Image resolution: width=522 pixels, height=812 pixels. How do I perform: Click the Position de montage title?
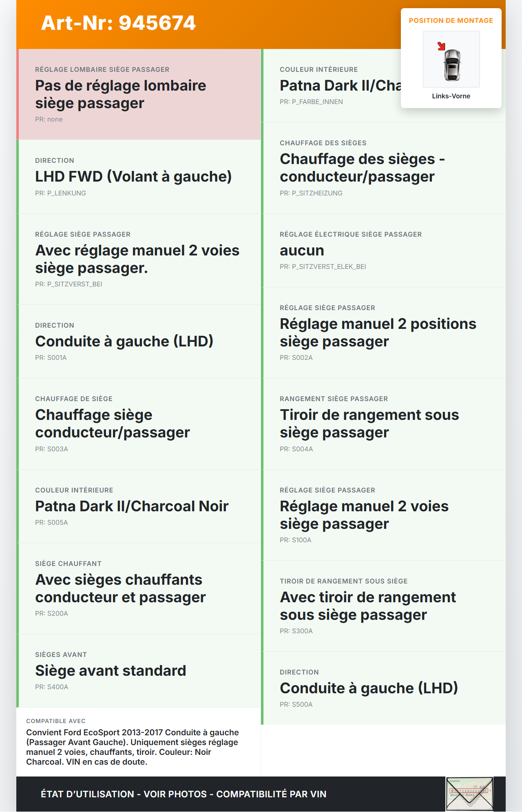tap(451, 20)
